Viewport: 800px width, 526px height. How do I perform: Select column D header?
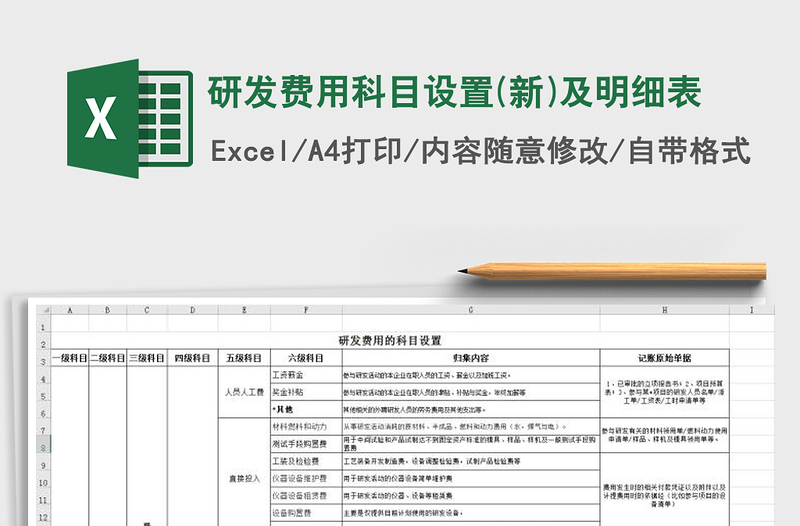[x=192, y=310]
